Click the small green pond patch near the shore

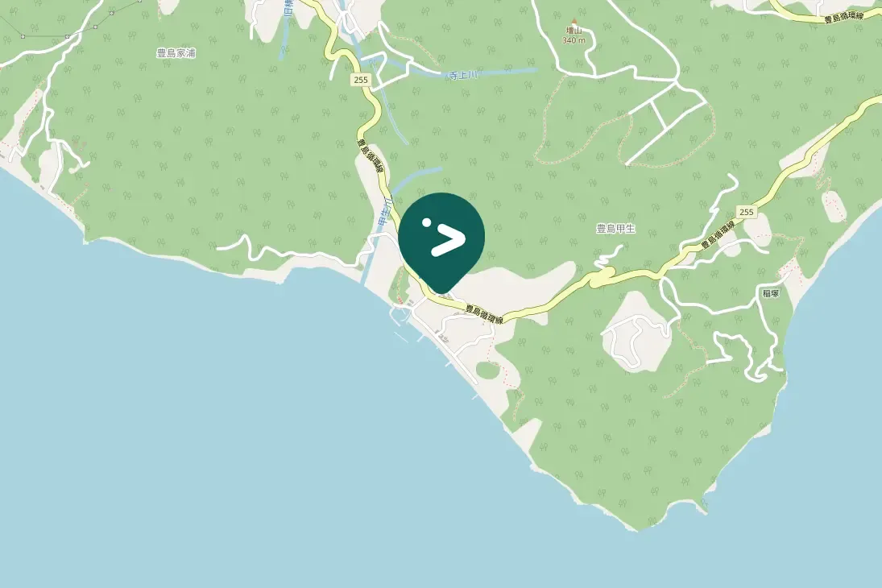[487, 370]
